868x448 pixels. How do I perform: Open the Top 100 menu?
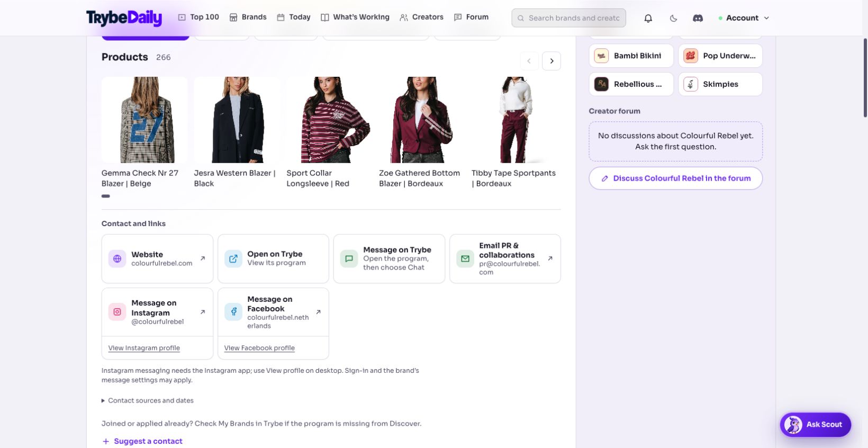coord(198,17)
